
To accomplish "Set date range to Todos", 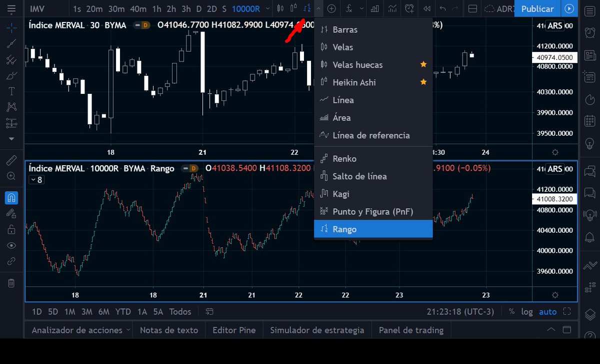I will [180, 312].
